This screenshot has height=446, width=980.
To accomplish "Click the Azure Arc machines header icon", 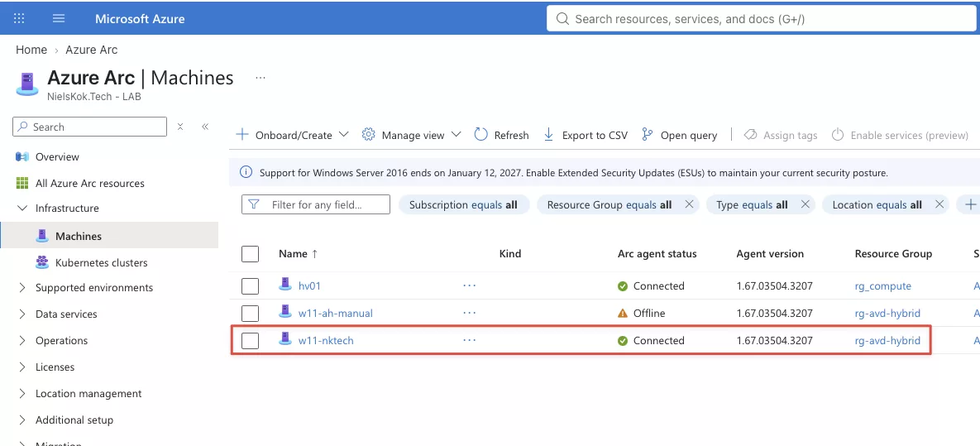I will tap(26, 84).
